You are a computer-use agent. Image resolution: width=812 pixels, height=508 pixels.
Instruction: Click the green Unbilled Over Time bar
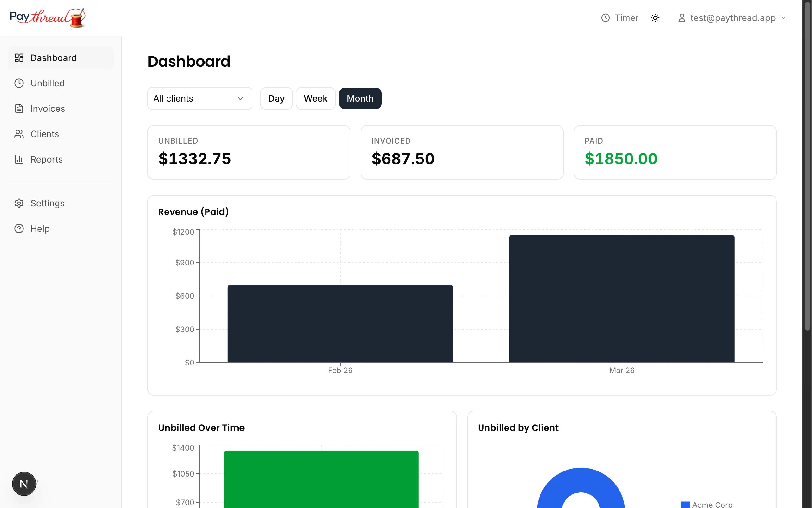point(321,479)
